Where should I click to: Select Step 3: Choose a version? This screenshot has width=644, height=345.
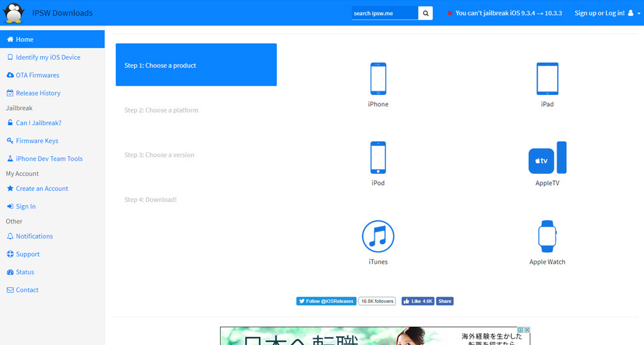click(159, 155)
